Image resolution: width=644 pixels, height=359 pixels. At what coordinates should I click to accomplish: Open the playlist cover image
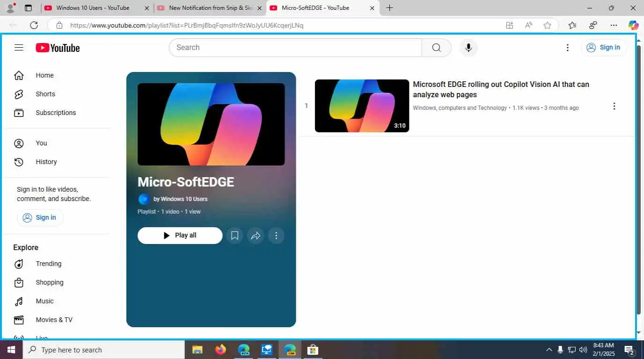(211, 124)
